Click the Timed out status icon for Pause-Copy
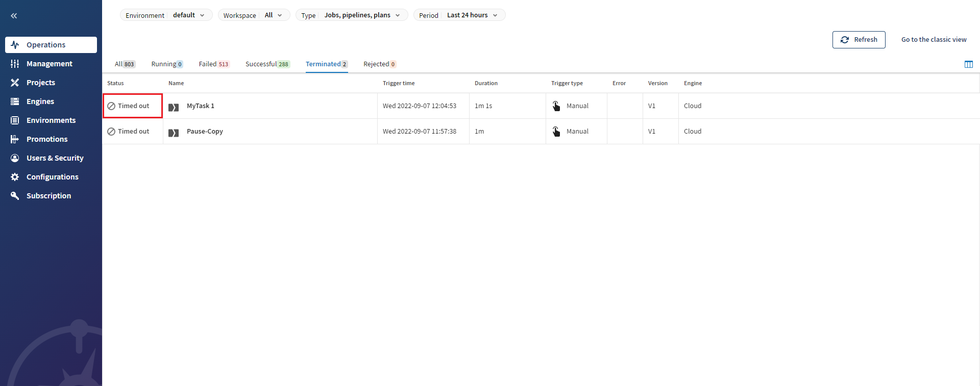 coord(111,132)
